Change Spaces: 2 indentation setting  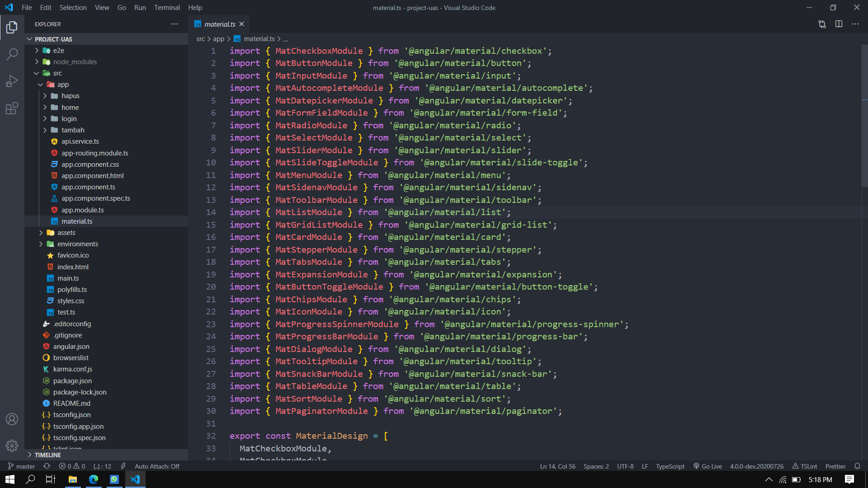point(596,466)
